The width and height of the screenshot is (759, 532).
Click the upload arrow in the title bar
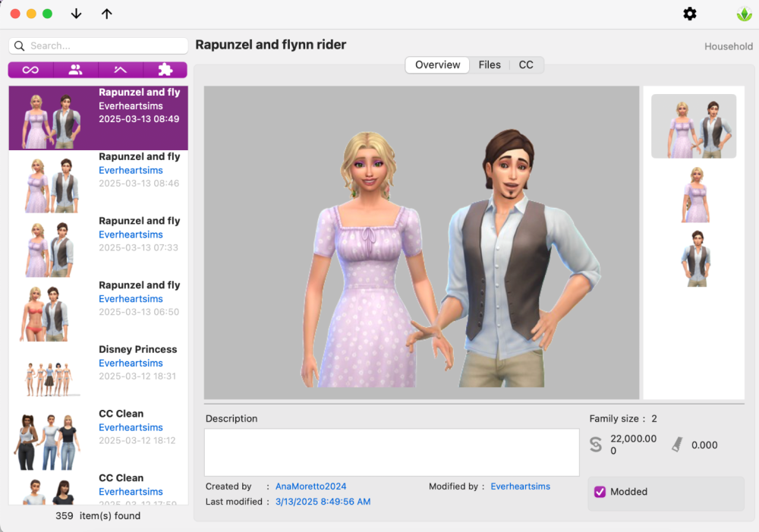[106, 14]
